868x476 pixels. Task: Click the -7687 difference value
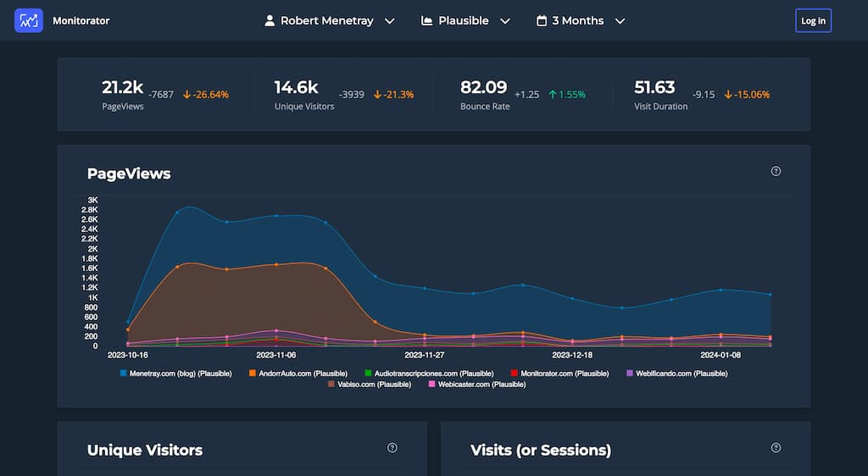tap(161, 95)
